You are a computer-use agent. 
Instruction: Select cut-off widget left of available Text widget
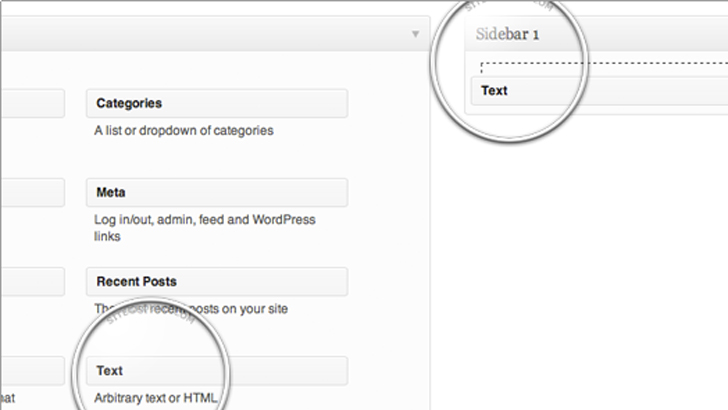[x=32, y=371]
